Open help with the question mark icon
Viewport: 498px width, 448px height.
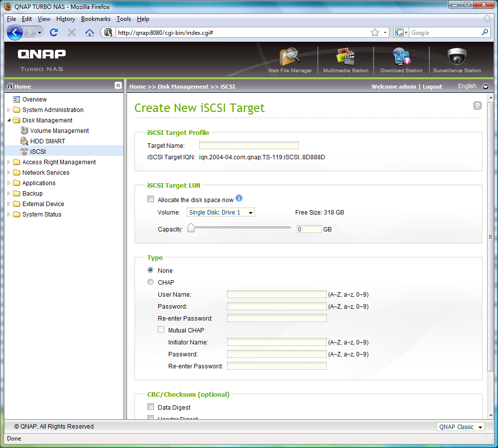[478, 106]
